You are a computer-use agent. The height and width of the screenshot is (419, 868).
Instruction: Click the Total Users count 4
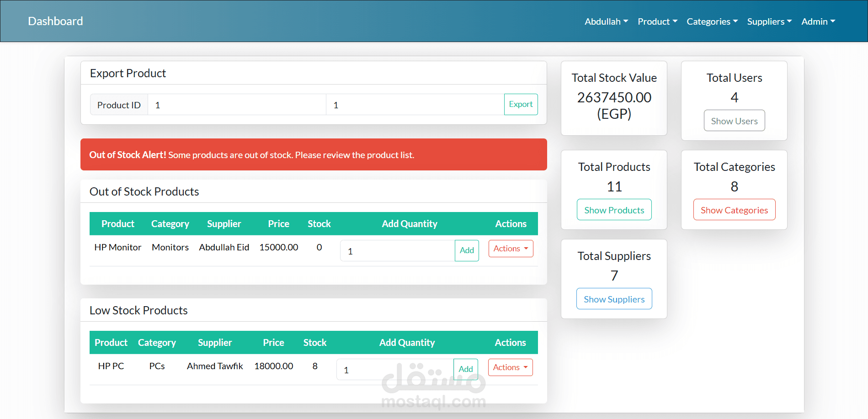(x=734, y=97)
